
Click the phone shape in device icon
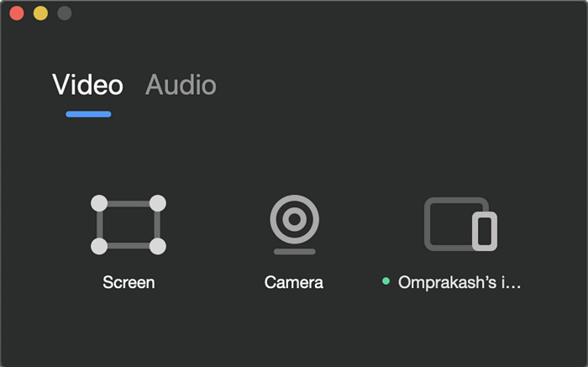click(485, 231)
